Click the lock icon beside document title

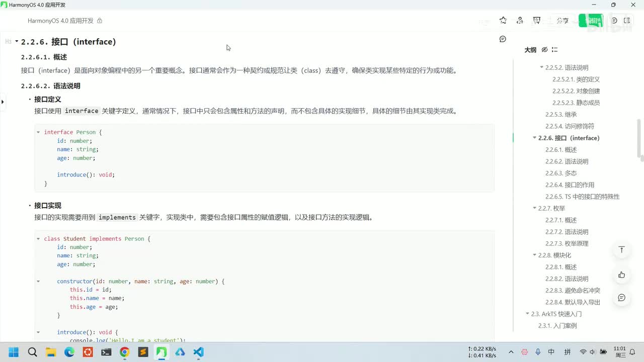pyautogui.click(x=100, y=21)
